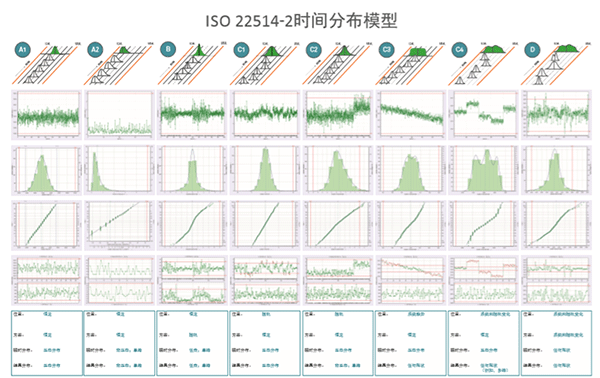The width and height of the screenshot is (600, 378).
Task: Click the C2 model badge
Action: [314, 49]
